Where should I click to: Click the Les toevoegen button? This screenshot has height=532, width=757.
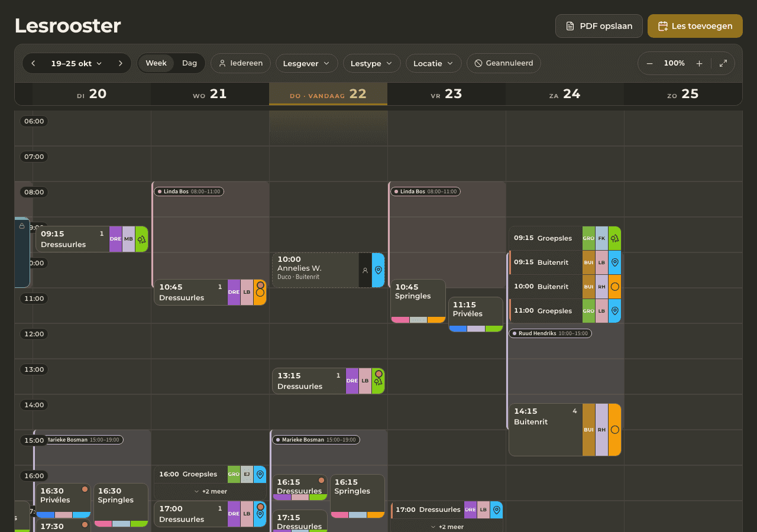coord(695,26)
